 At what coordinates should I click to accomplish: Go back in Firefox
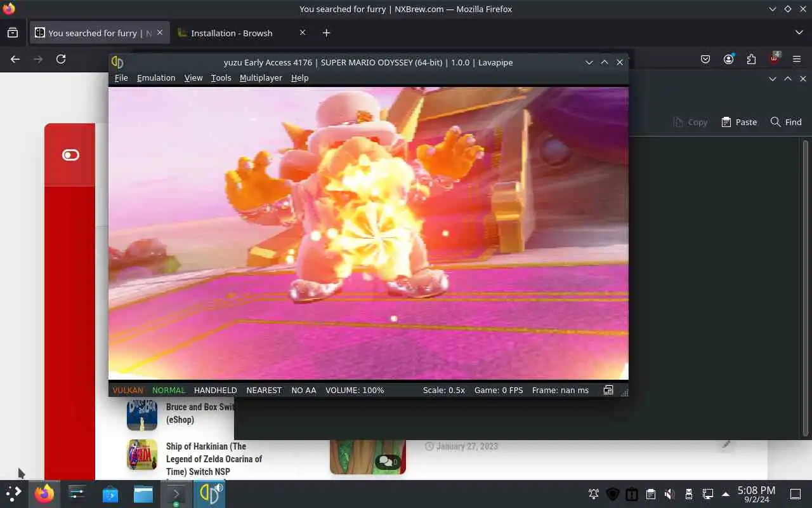pyautogui.click(x=15, y=59)
